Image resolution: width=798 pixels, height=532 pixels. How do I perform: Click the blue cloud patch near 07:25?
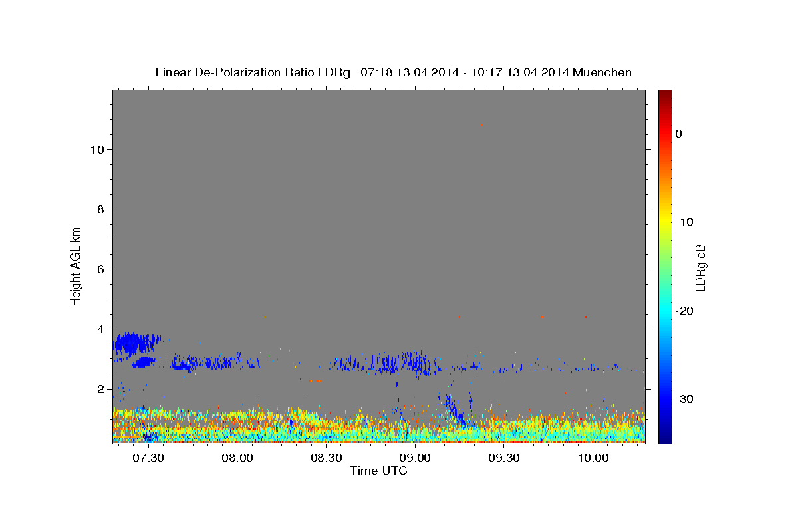(x=136, y=343)
